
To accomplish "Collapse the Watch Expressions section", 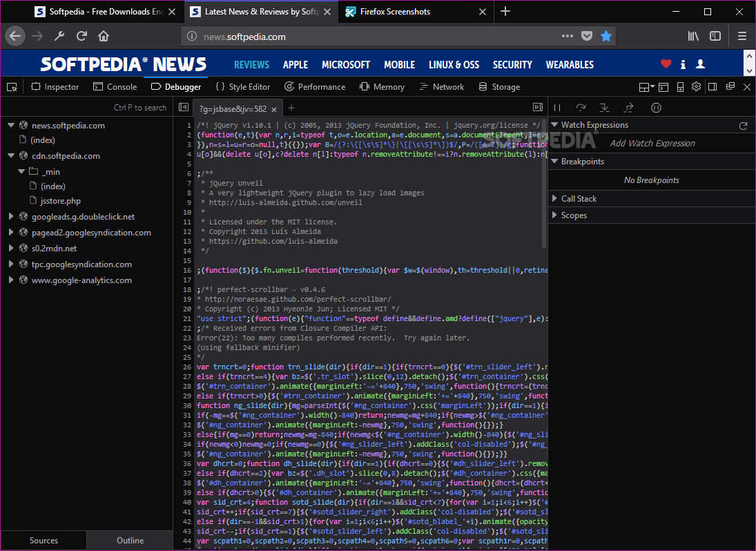I will (554, 124).
